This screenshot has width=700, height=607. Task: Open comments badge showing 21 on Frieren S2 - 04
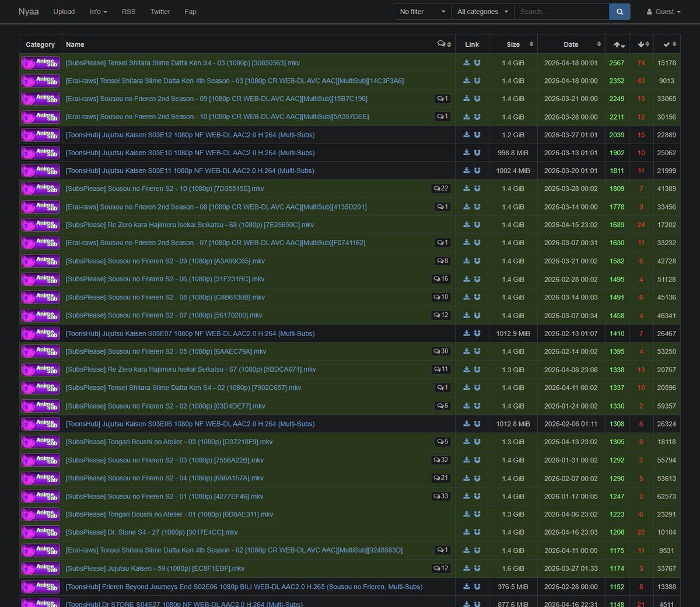(x=441, y=478)
